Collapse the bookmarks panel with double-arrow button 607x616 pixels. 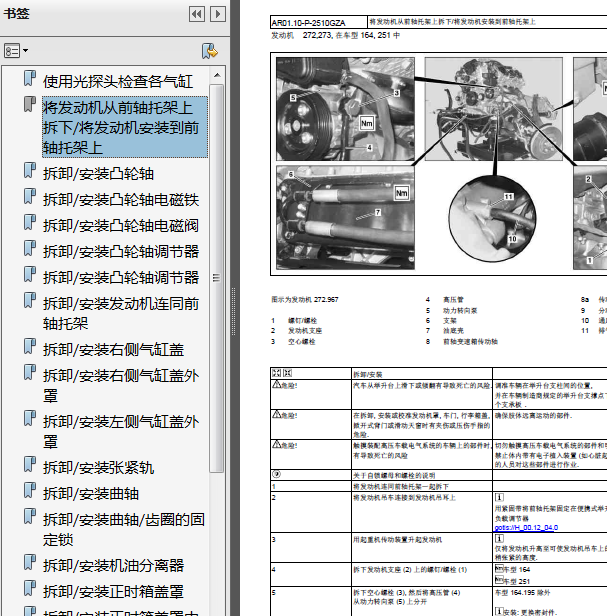197,15
